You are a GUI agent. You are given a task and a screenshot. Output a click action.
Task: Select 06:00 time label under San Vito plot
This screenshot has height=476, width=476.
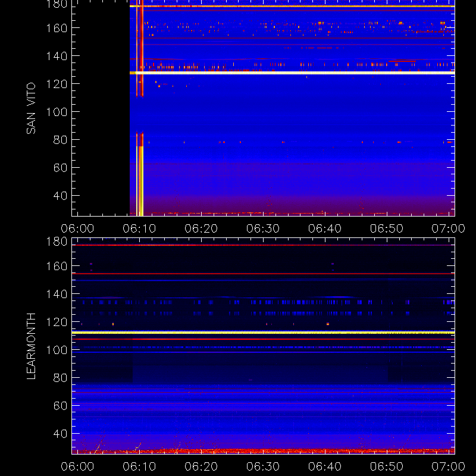(x=77, y=228)
